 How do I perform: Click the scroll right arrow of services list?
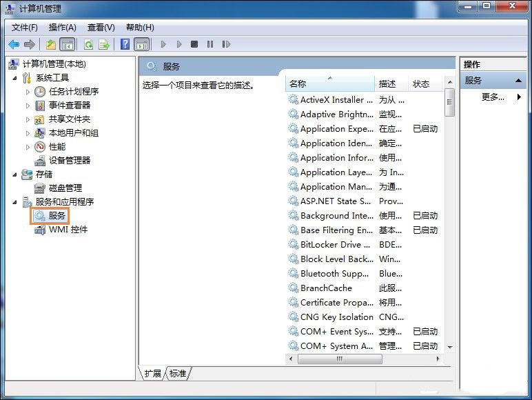click(x=438, y=359)
